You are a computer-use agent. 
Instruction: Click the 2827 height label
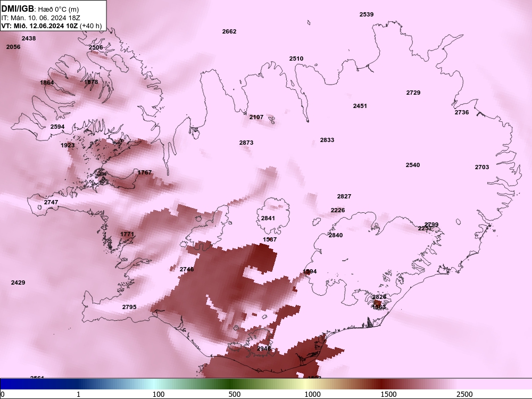coord(344,196)
